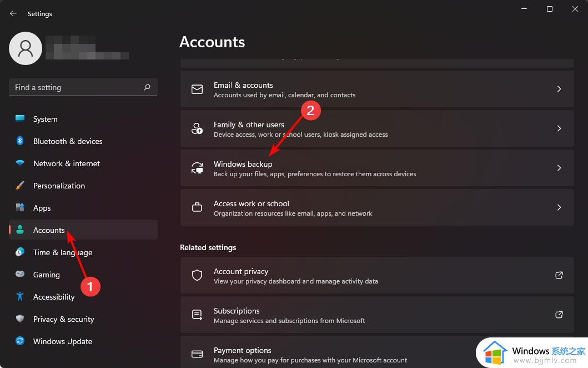The height and width of the screenshot is (368, 588).
Task: Select Accounts in sidebar
Action: [83, 230]
